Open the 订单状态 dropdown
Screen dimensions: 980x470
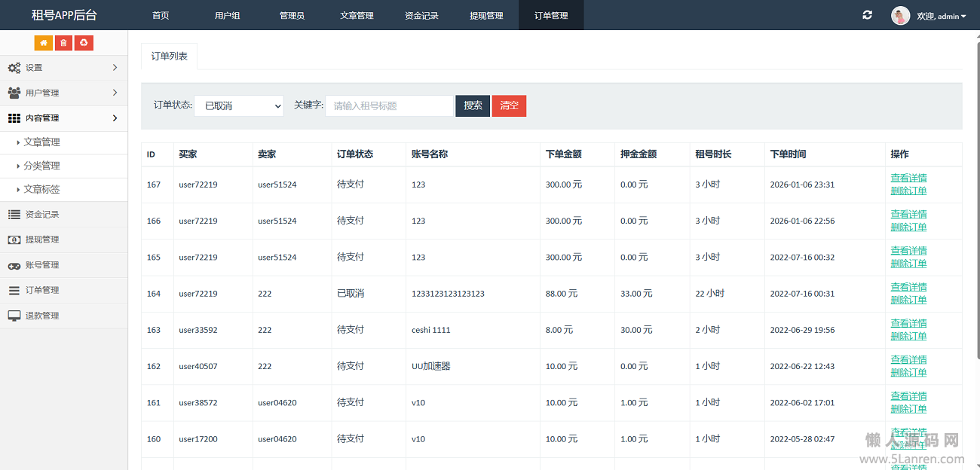tap(238, 106)
